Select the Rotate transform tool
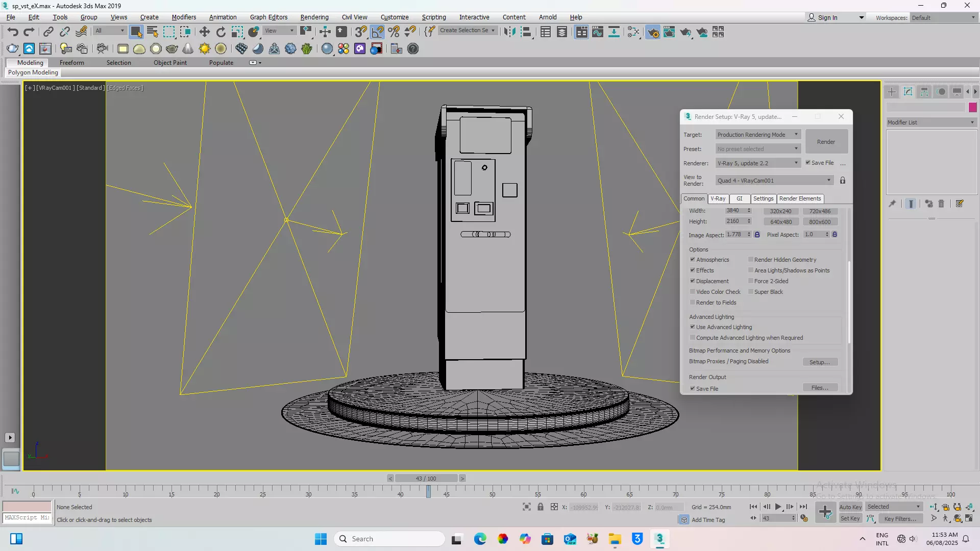 coord(220,32)
